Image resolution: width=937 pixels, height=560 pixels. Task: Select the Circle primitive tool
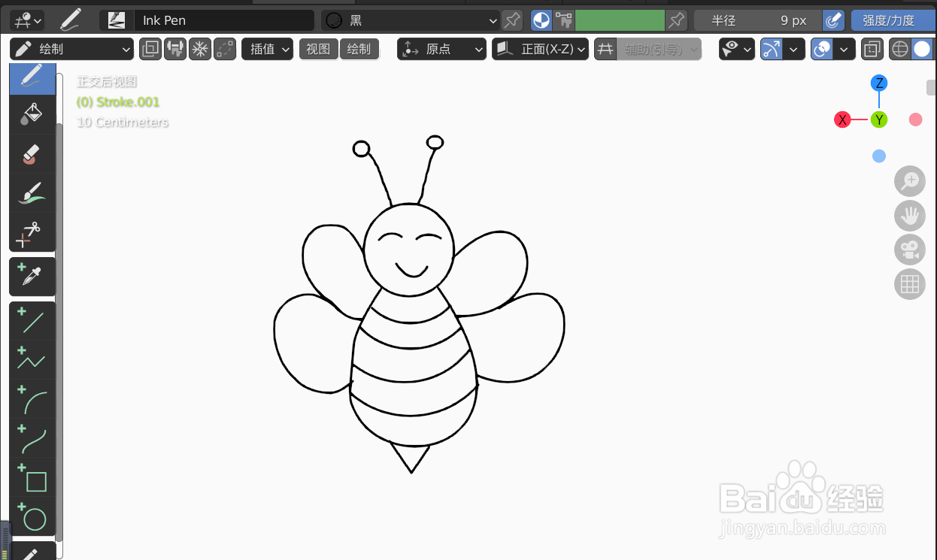click(x=32, y=517)
